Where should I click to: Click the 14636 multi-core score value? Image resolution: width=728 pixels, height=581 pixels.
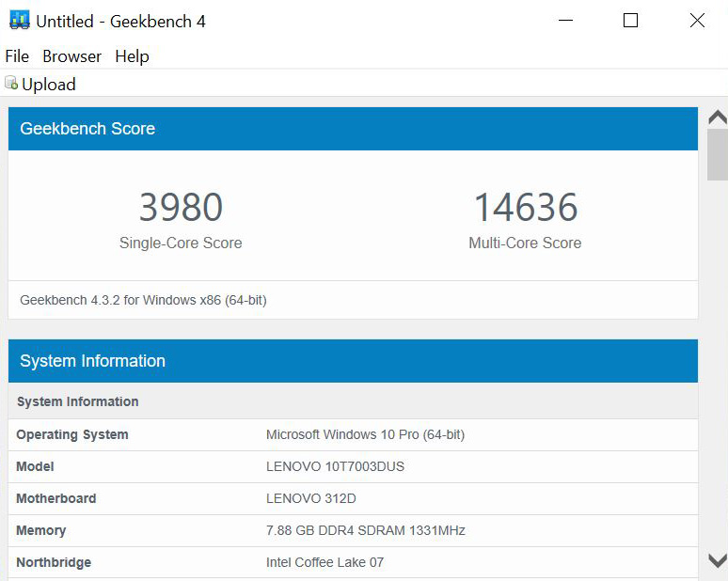(x=526, y=207)
